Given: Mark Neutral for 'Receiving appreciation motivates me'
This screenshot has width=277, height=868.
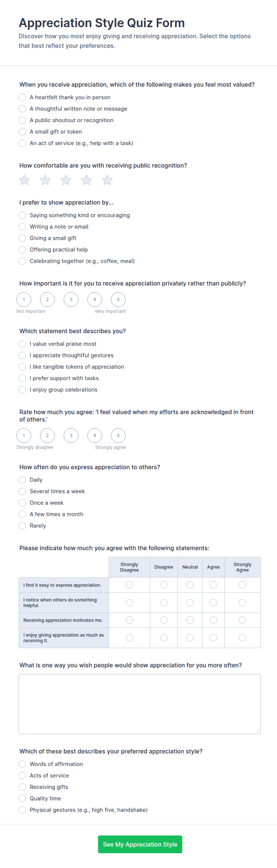Looking at the screenshot, I should [x=190, y=620].
